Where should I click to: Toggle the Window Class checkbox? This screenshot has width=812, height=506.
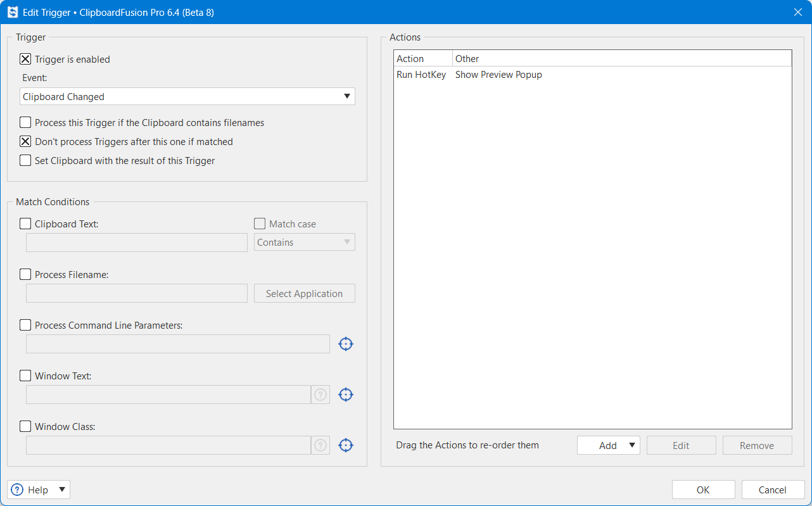point(25,426)
